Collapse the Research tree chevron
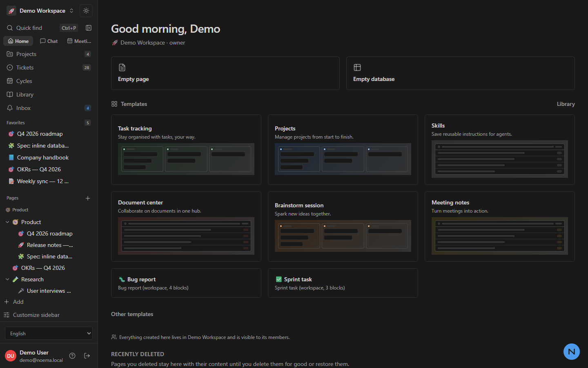588x368 pixels. [x=7, y=279]
